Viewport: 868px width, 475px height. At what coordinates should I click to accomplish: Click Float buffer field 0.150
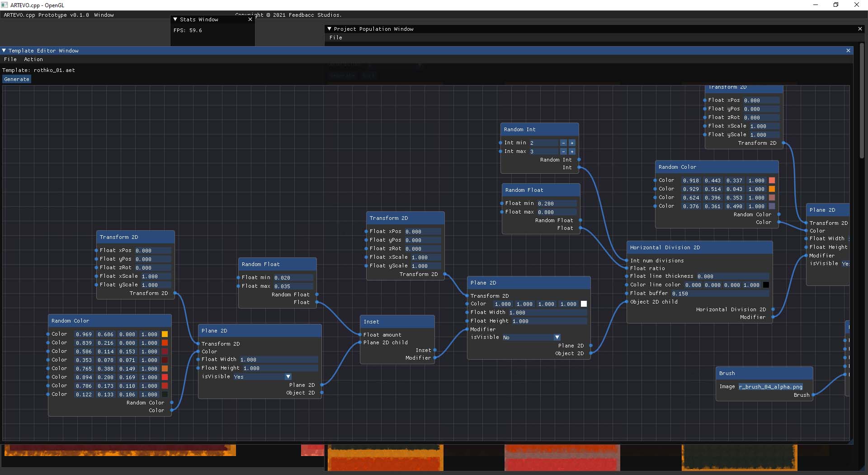pos(719,294)
